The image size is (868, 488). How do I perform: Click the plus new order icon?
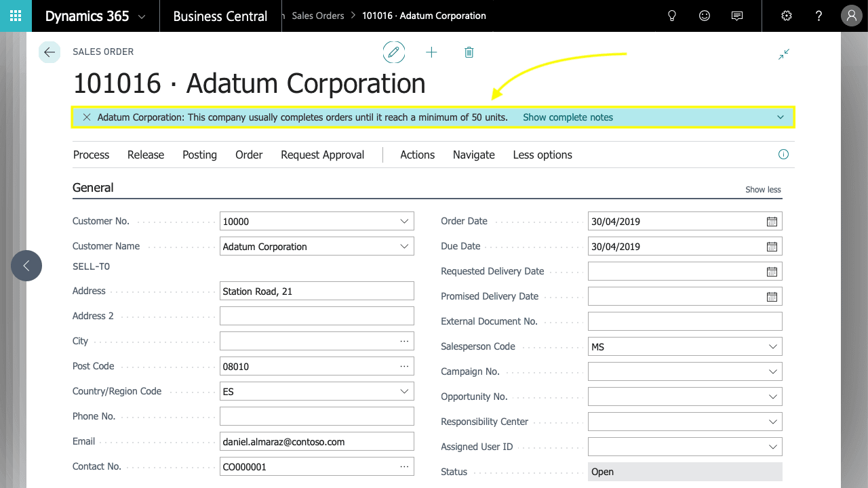point(431,52)
